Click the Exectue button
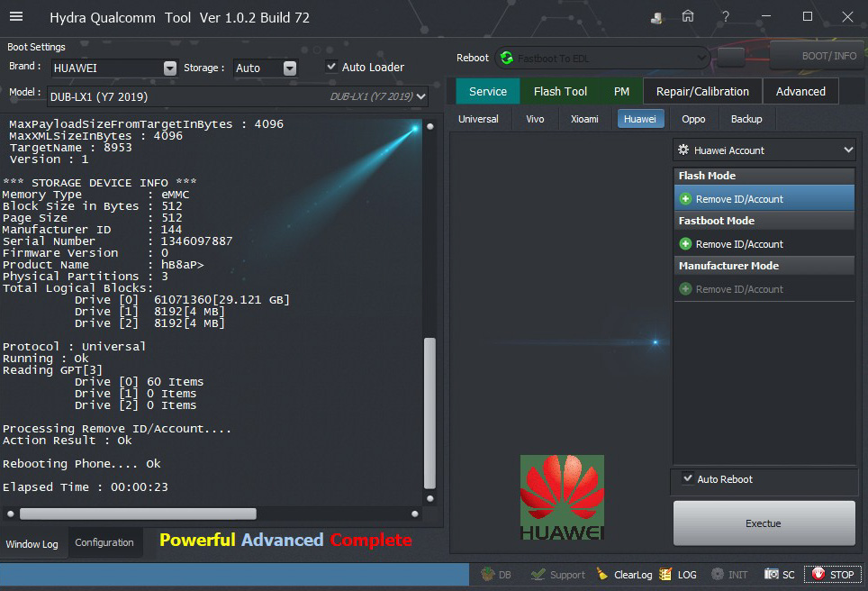This screenshot has width=868, height=591. coord(764,523)
